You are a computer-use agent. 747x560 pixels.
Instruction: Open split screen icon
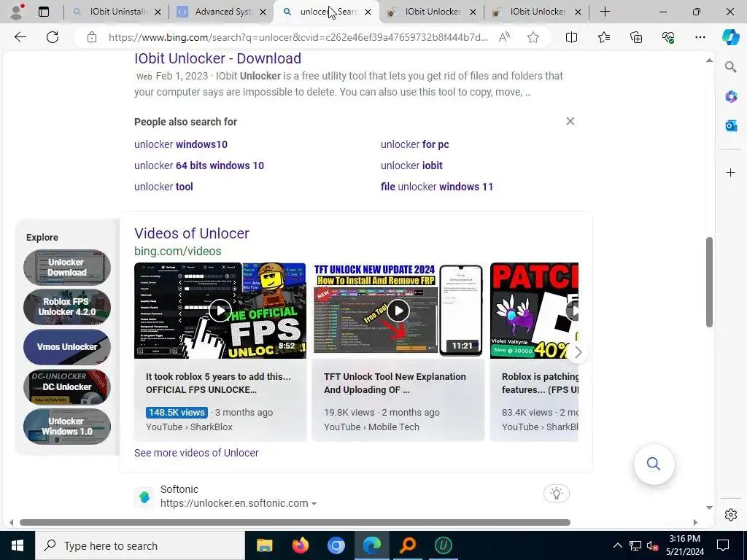(x=571, y=37)
